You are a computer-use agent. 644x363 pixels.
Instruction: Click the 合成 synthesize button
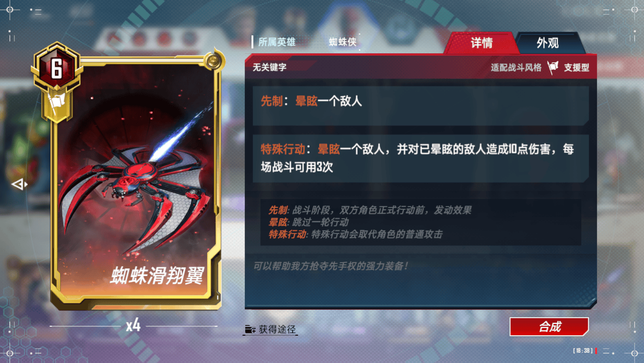[x=549, y=327]
